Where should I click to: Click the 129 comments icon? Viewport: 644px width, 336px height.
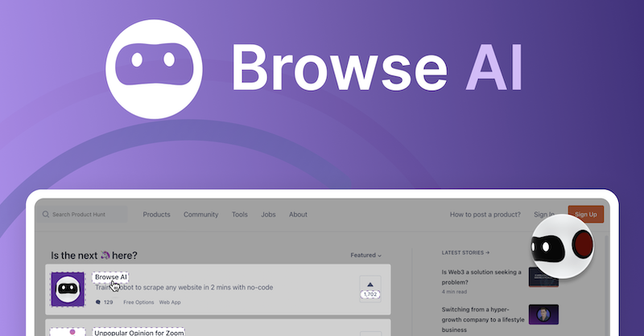point(97,302)
